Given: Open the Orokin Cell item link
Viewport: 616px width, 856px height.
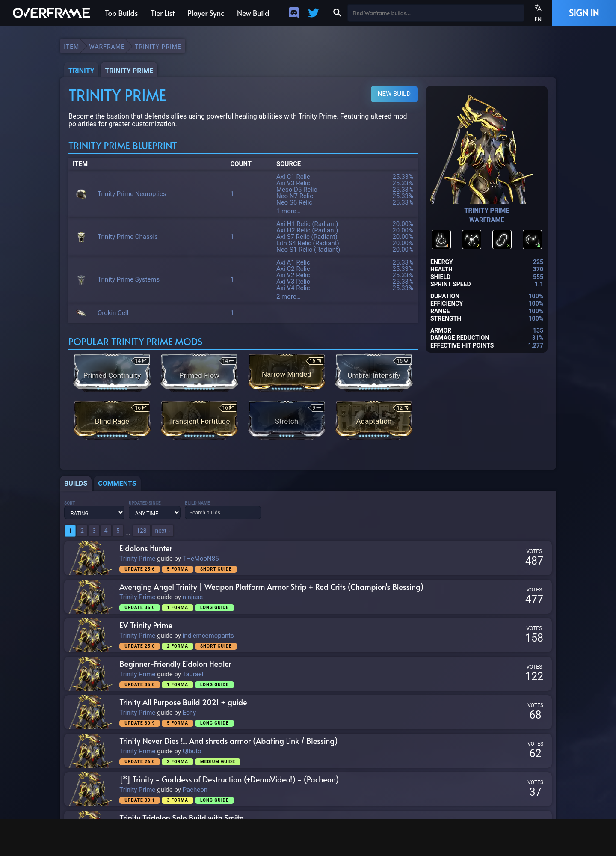Looking at the screenshot, I should point(113,313).
